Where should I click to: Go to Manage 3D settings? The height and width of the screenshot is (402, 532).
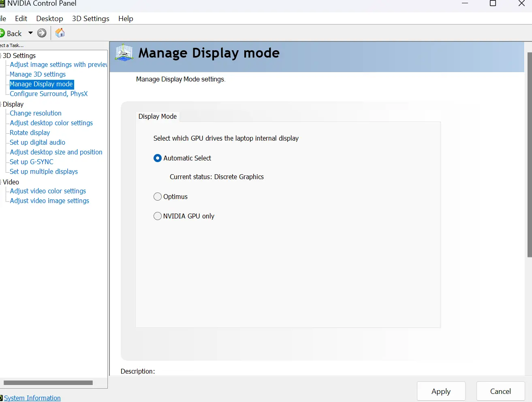[38, 74]
